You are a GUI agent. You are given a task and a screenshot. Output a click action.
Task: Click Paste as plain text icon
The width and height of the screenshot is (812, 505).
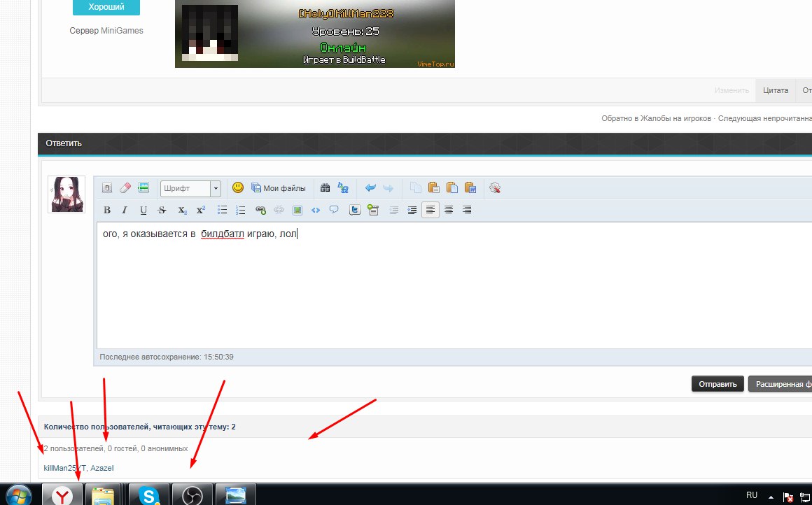(451, 187)
